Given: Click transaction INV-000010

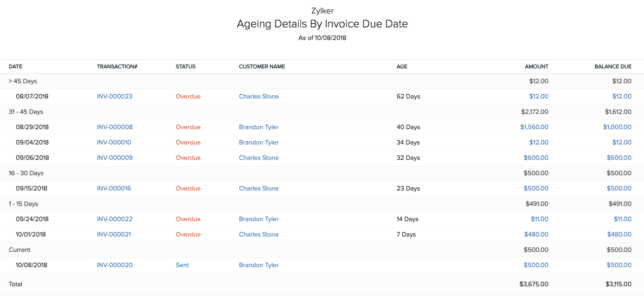Looking at the screenshot, I should (114, 143).
